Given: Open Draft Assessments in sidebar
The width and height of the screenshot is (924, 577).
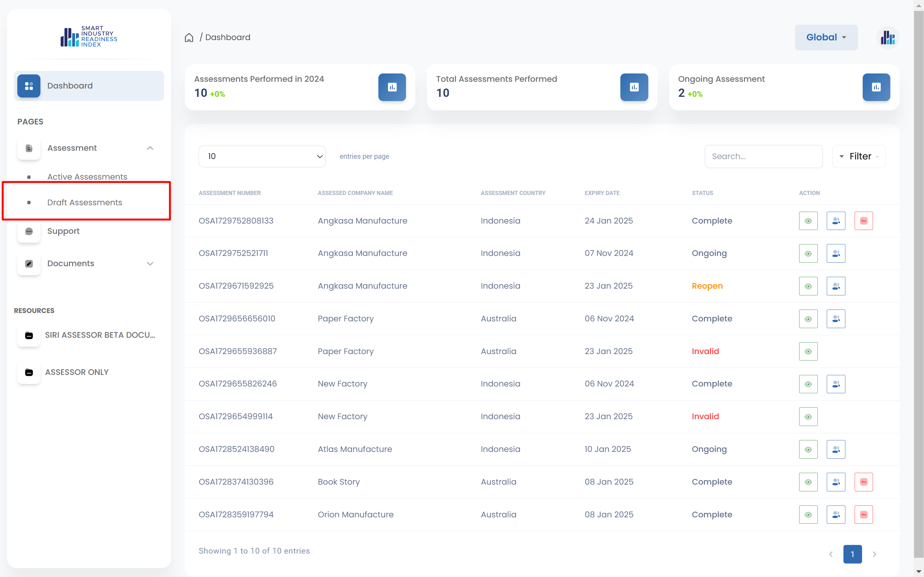Looking at the screenshot, I should click(x=85, y=203).
